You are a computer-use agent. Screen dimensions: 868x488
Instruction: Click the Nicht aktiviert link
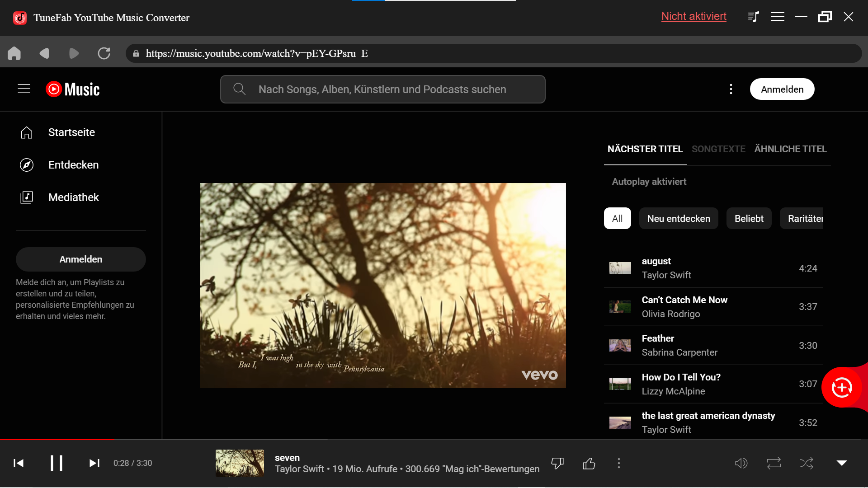[693, 16]
